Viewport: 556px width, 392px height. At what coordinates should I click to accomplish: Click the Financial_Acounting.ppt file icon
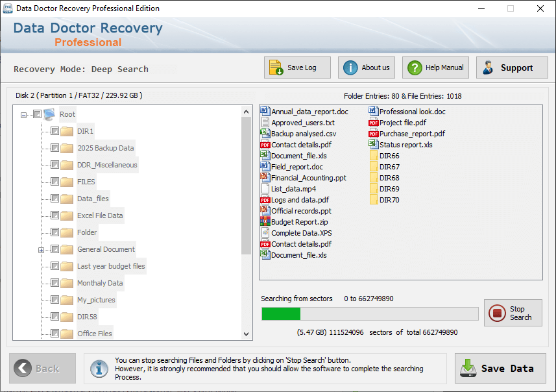(265, 178)
